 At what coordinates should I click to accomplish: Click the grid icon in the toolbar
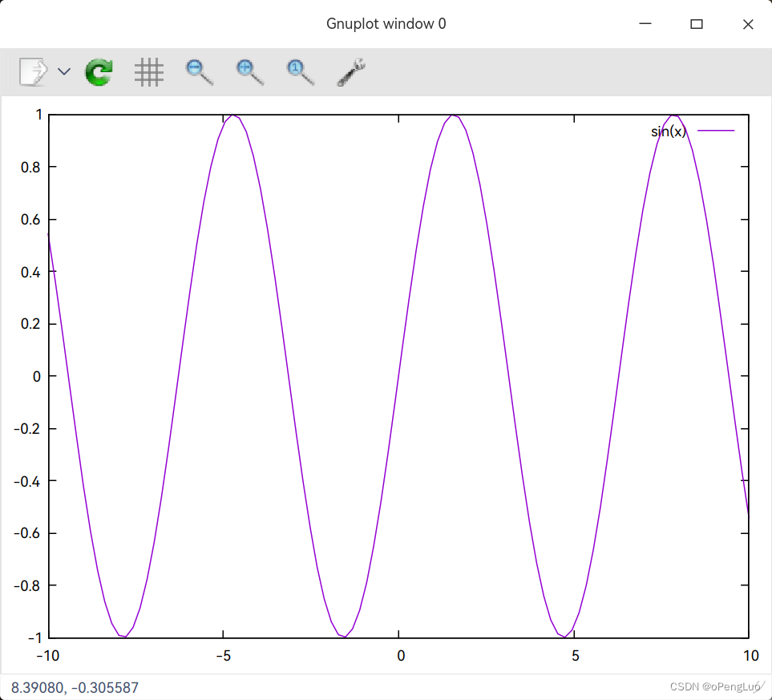point(148,71)
